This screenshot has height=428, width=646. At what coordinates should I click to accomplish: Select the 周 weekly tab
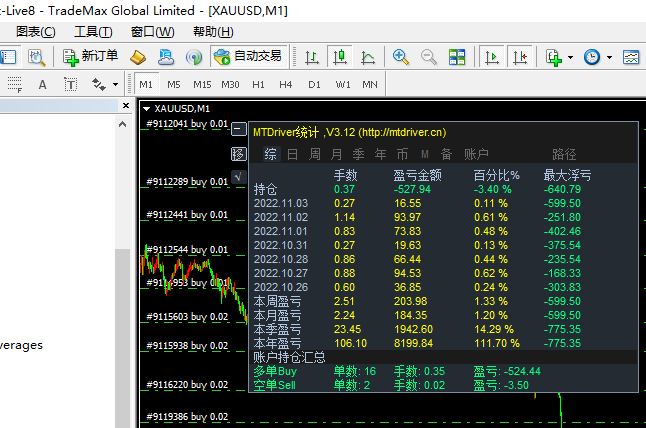(315, 154)
